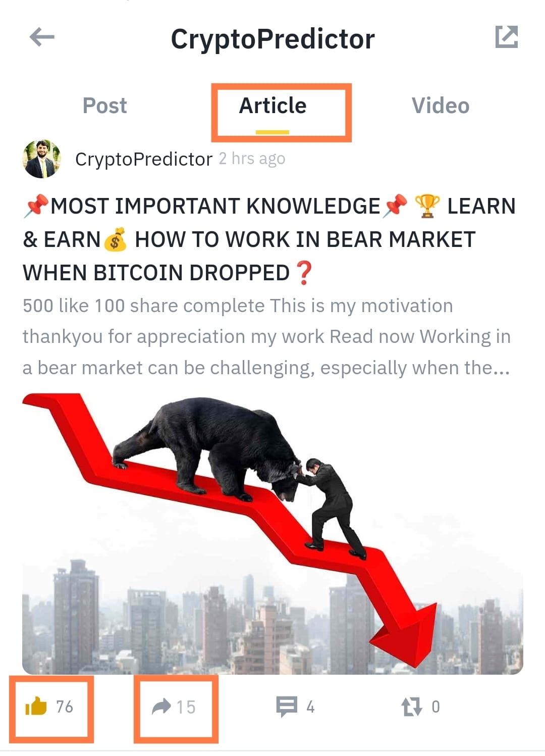This screenshot has width=545, height=756.
Task: Tap CryptoPredictor author name
Action: pos(144,159)
